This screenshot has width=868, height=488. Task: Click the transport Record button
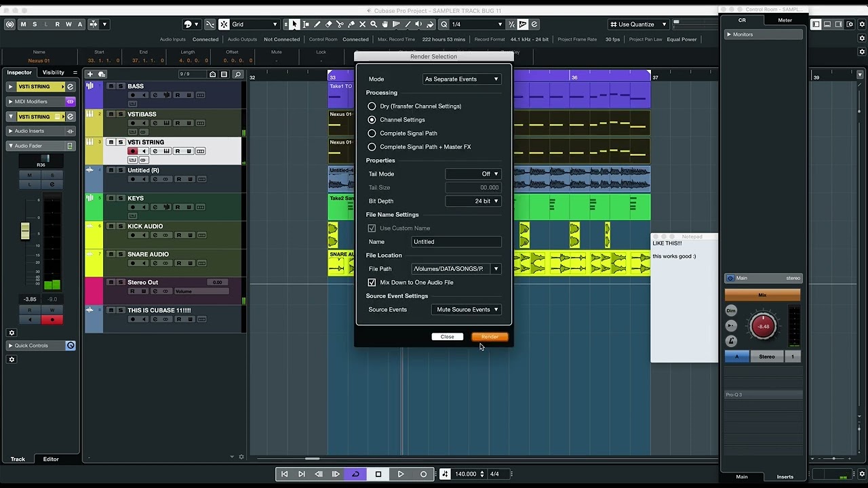coord(424,474)
